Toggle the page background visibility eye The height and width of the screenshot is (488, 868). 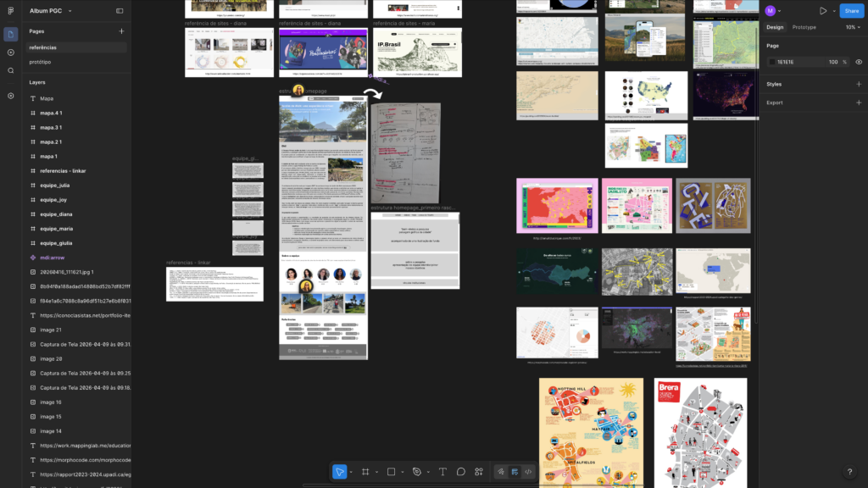click(x=859, y=62)
